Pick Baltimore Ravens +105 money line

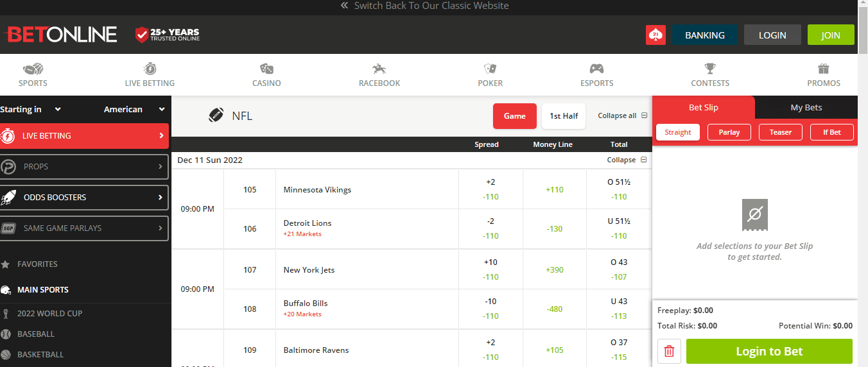tap(555, 350)
